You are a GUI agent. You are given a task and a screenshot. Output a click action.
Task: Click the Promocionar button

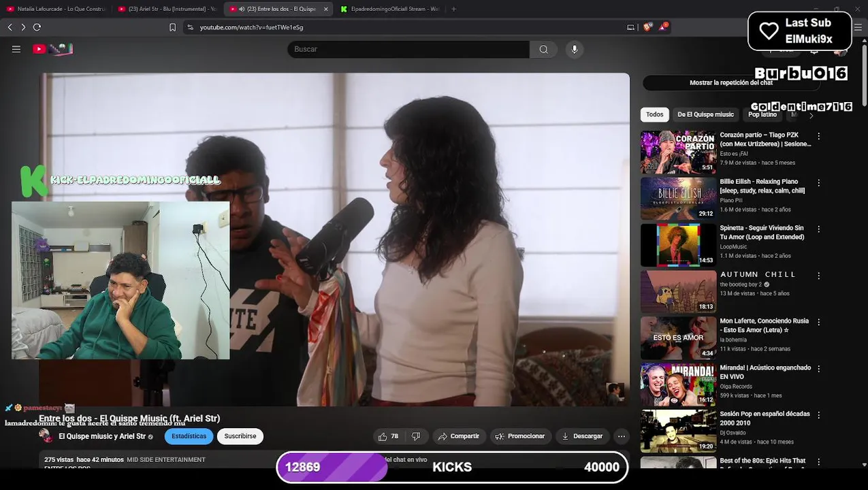(x=520, y=436)
